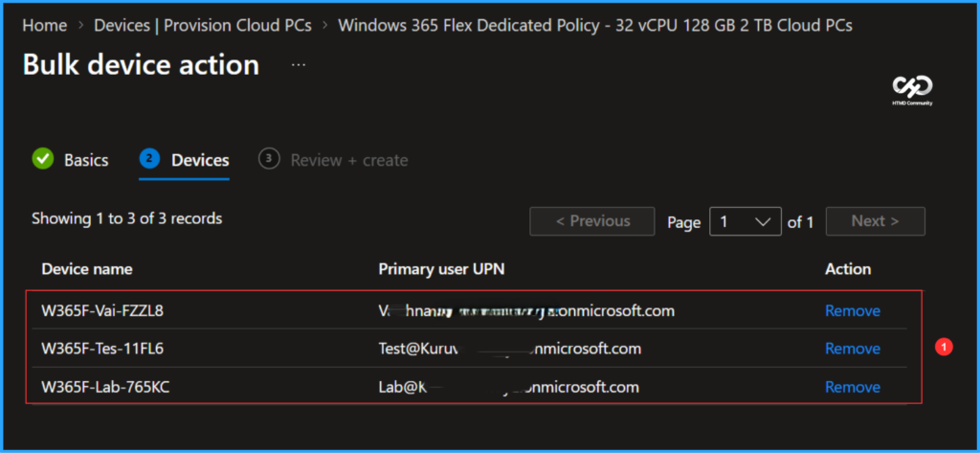Viewport: 980px width, 453px height.
Task: Switch to the Basics step tab
Action: [x=86, y=160]
